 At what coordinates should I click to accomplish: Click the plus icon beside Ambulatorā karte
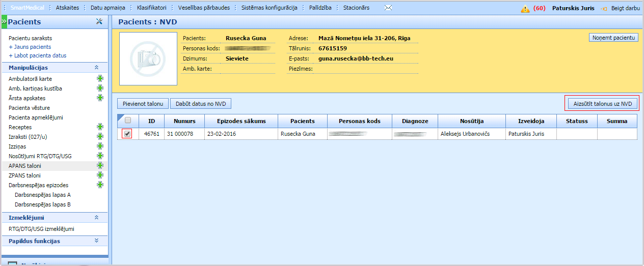click(x=100, y=79)
